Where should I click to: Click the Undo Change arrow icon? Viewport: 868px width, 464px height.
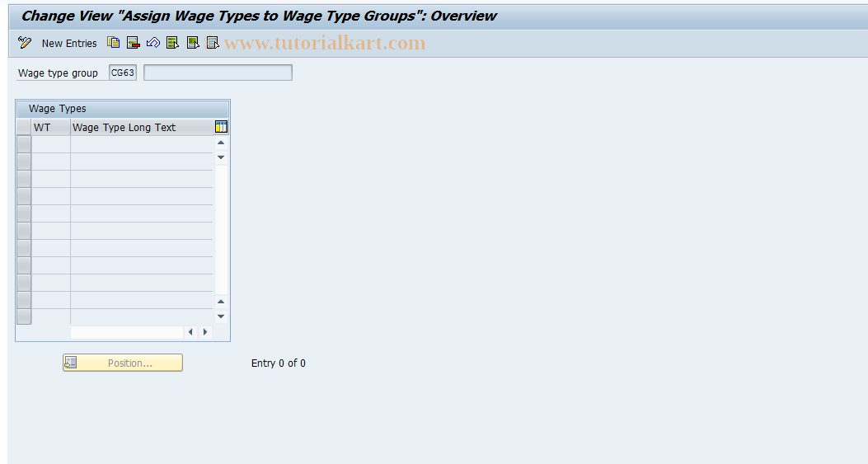point(153,43)
